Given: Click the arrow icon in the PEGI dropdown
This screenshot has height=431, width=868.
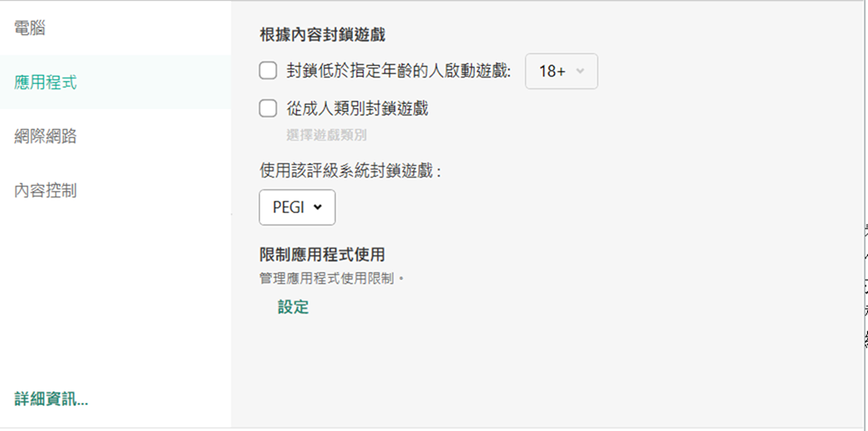Looking at the screenshot, I should coord(317,206).
